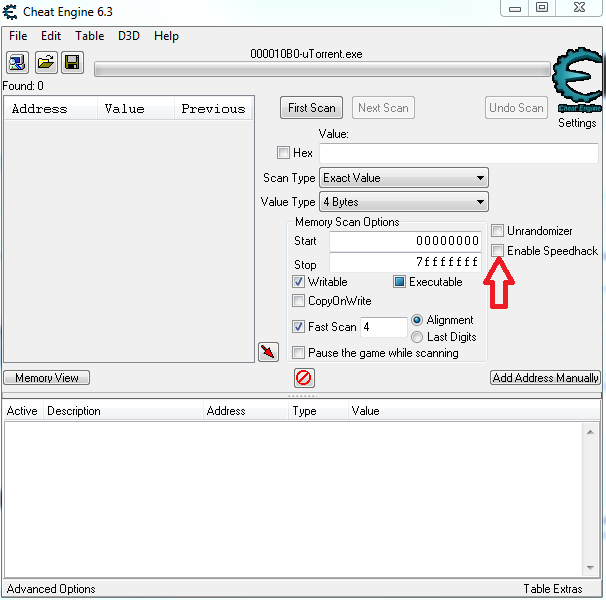Open the D3D menu
Screen dimensions: 606x600
pos(129,36)
